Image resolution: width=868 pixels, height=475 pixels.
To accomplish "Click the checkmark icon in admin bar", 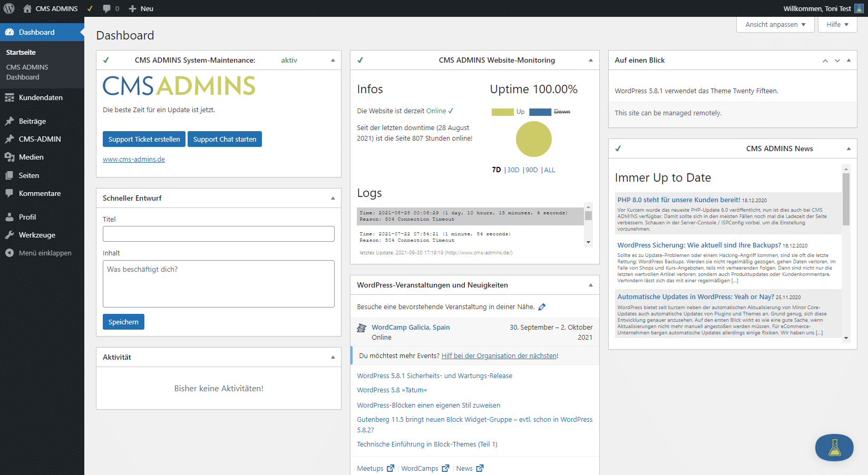I will point(90,8).
